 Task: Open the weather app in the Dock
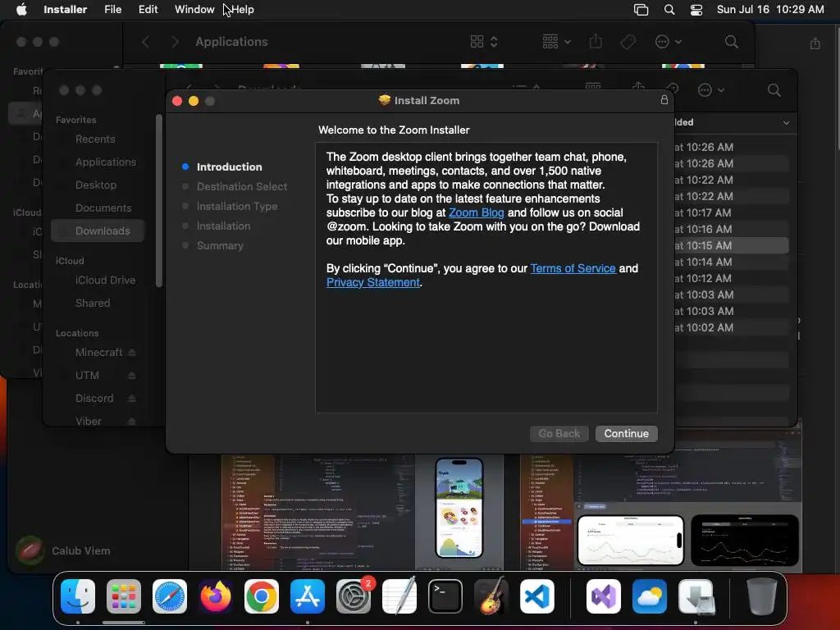coord(650,596)
